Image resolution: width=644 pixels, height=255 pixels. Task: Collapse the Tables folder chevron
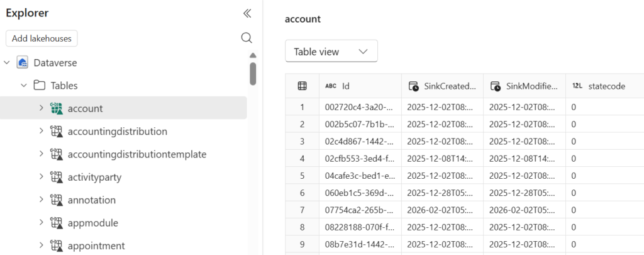click(24, 86)
